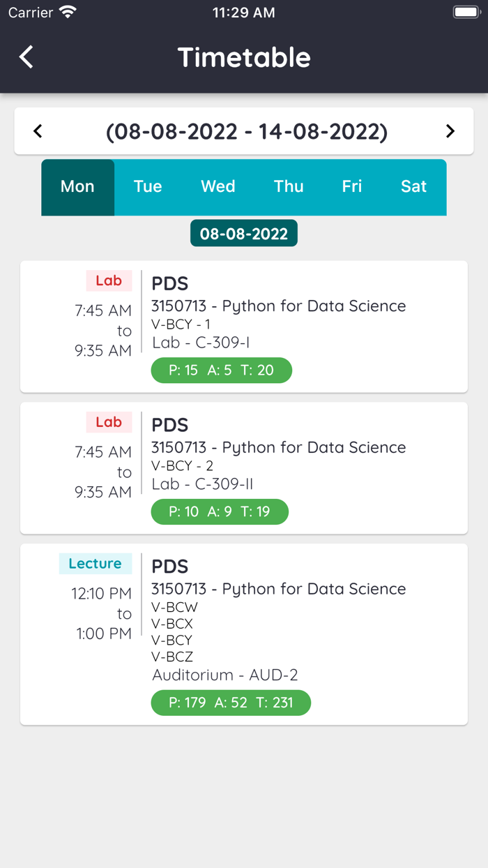Tap the P: 179 attendance pill on the lecture

231,703
